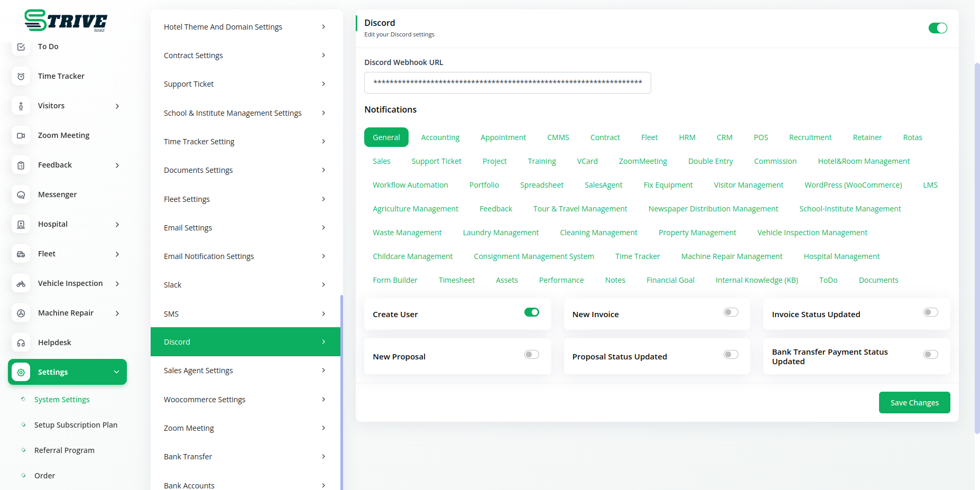The image size is (980, 490).
Task: Click the Messenger chat bubble icon
Action: tap(21, 195)
